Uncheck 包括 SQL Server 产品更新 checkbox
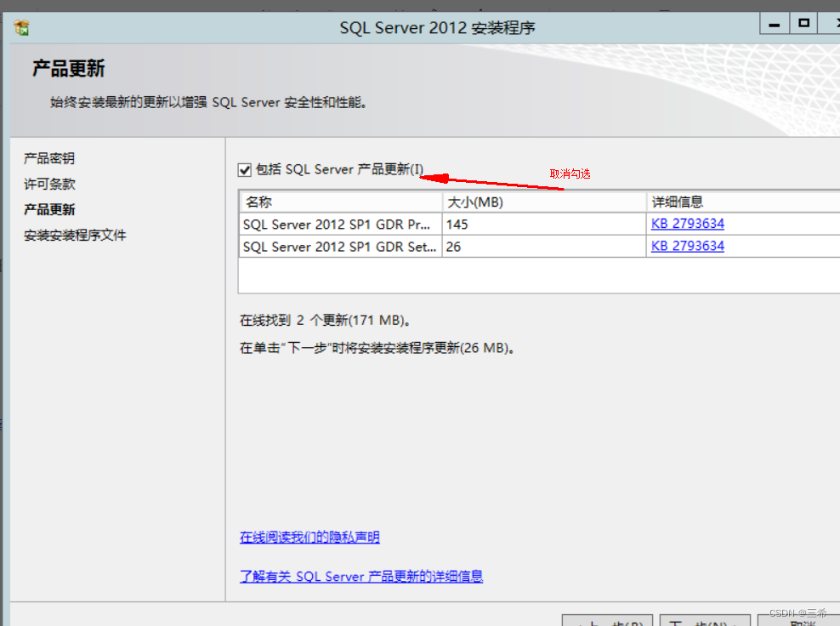 (x=244, y=169)
